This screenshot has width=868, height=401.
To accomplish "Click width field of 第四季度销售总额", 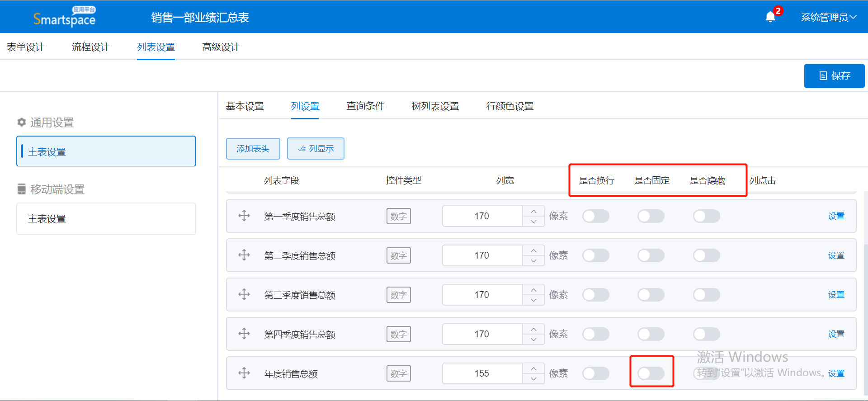I will point(482,334).
